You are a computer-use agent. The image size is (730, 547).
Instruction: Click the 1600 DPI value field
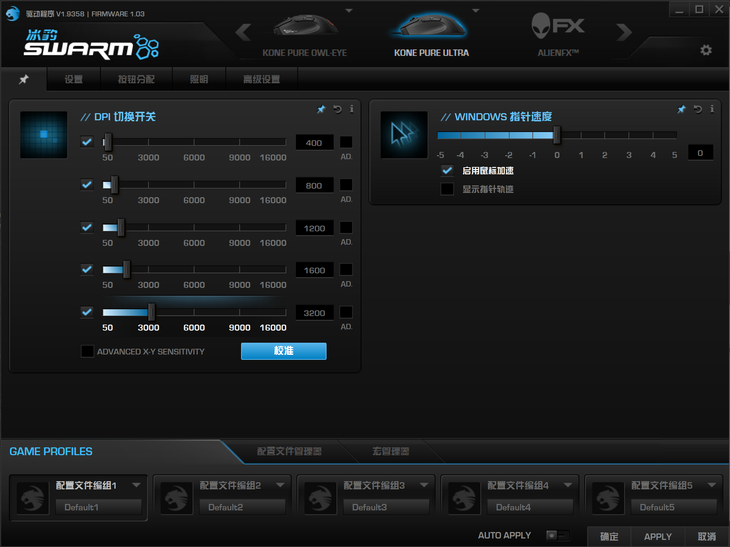click(x=315, y=270)
